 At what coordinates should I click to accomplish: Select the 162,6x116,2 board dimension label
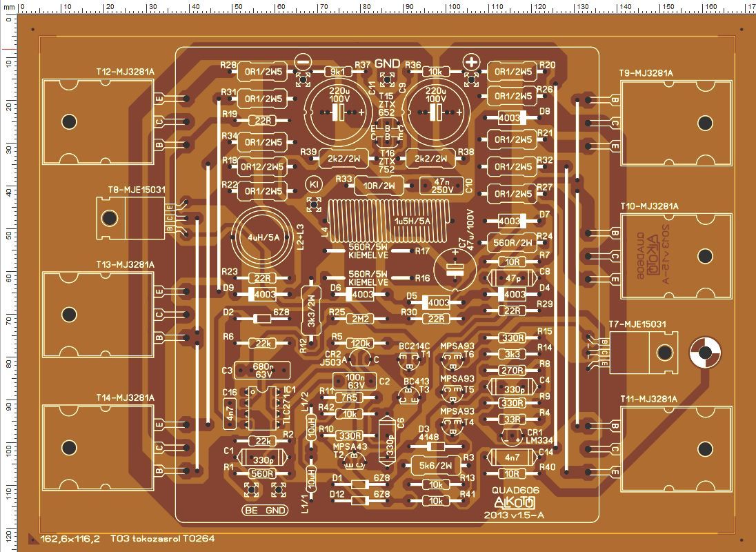(x=70, y=539)
